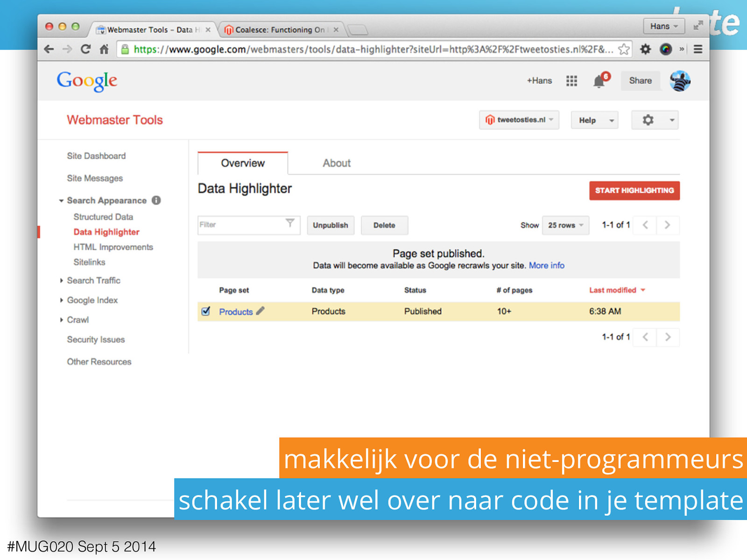Switch to Coalesce: Functioning On browser tab
The image size is (747, 560).
pos(280,30)
